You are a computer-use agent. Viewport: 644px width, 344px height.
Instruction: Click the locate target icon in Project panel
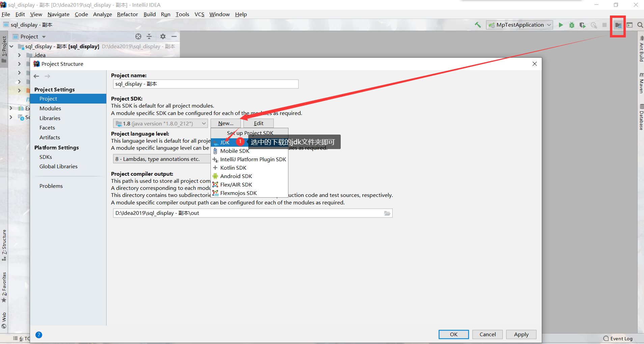(138, 36)
